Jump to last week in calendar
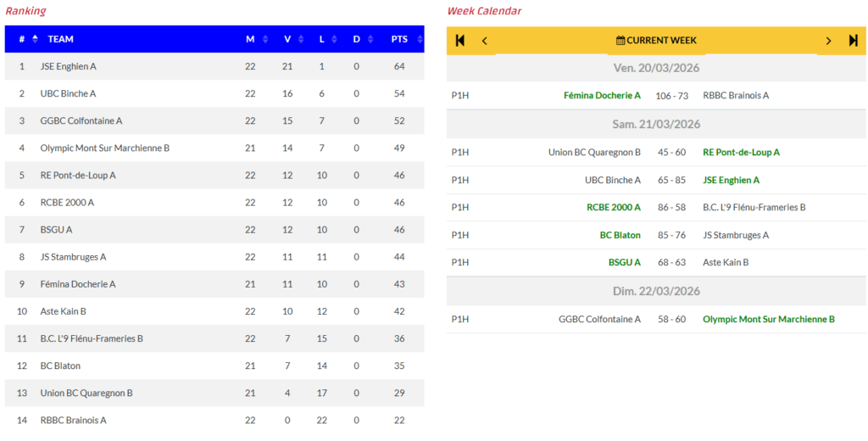 click(854, 41)
